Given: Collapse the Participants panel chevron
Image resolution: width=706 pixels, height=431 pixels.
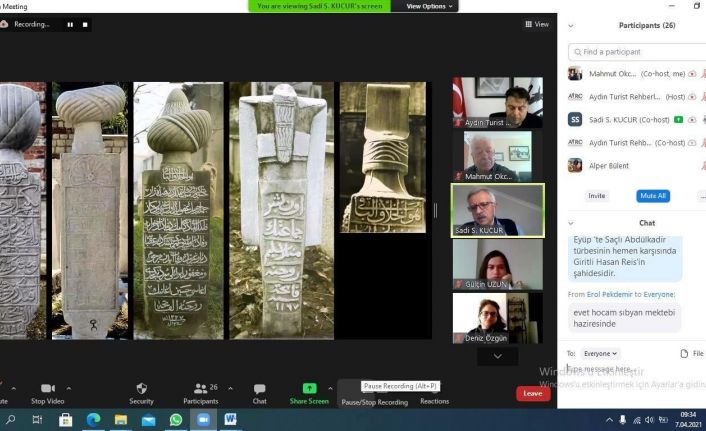Looking at the screenshot, I should 571,25.
